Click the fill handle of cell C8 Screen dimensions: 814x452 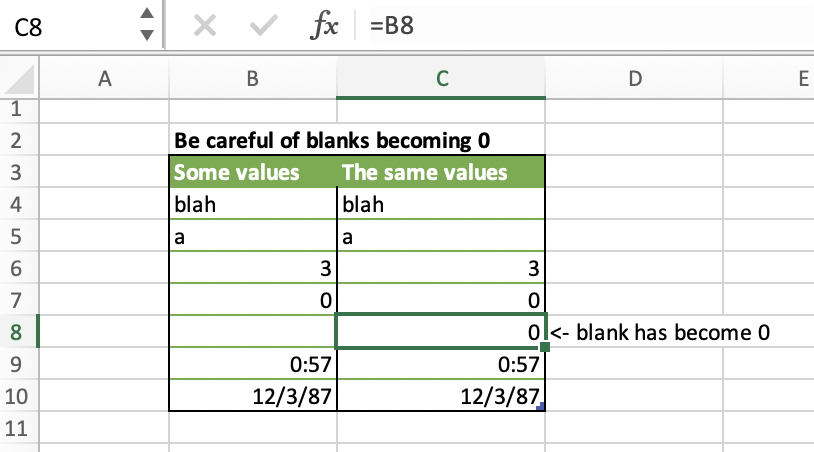tap(546, 347)
